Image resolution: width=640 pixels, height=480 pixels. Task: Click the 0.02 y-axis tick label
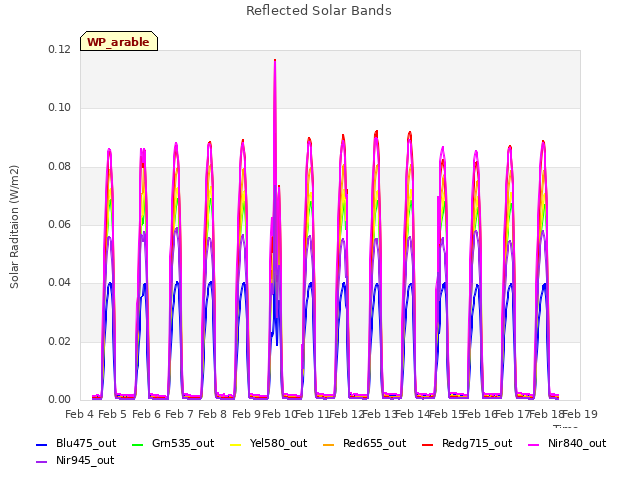60,341
